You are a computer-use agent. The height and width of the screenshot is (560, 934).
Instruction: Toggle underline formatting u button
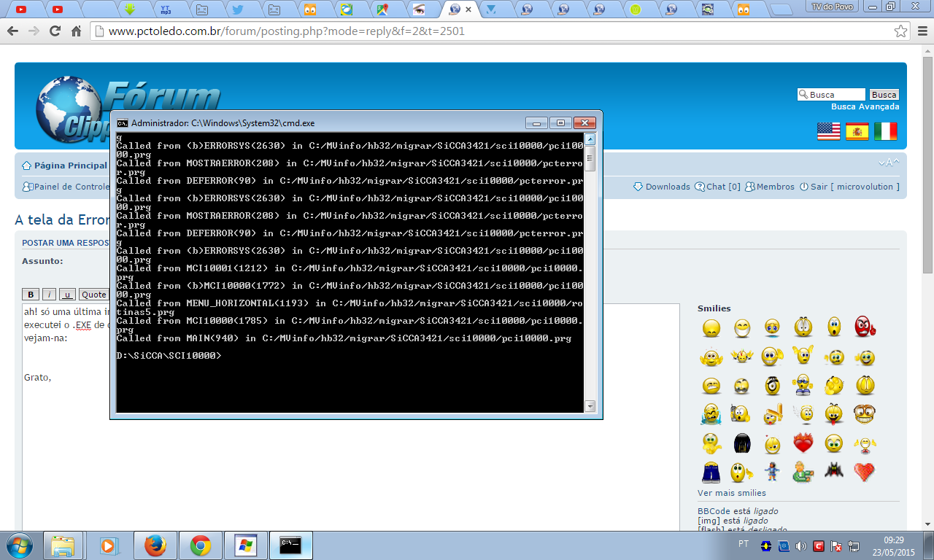click(67, 295)
